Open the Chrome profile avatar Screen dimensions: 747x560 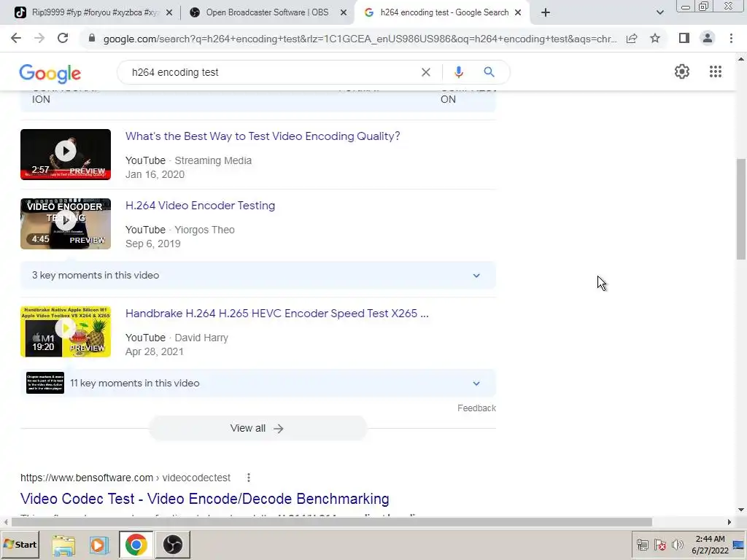coord(708,38)
